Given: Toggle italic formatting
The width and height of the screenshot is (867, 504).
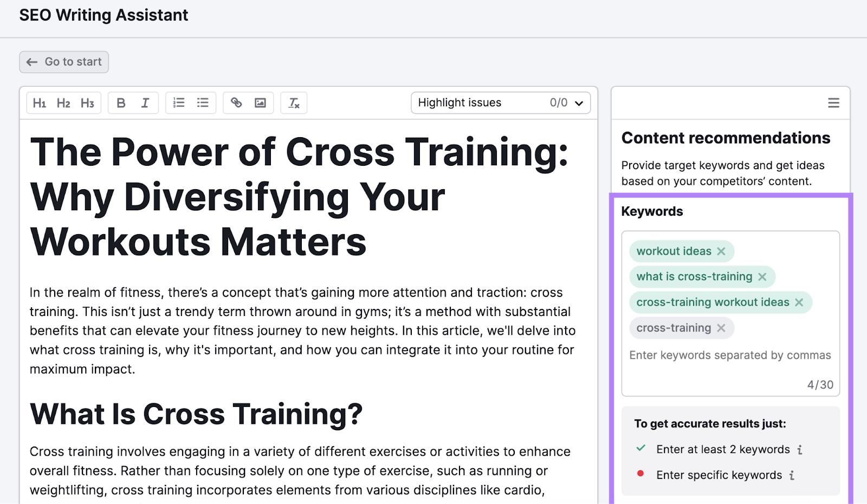Looking at the screenshot, I should tap(145, 103).
